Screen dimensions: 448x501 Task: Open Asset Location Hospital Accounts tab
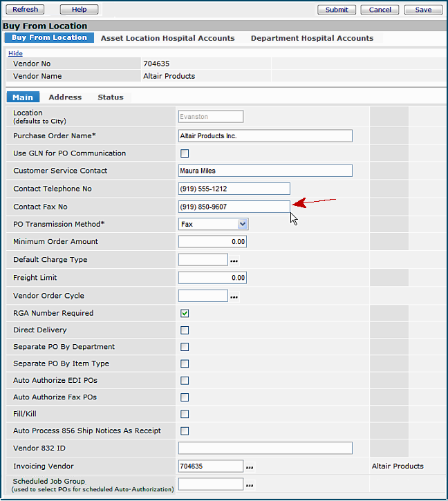(x=167, y=38)
